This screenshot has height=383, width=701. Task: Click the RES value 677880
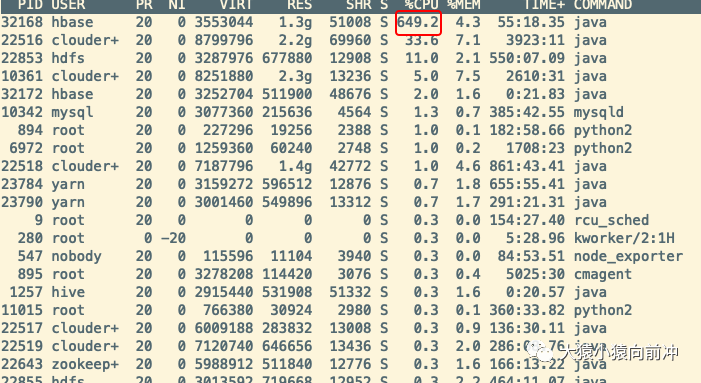[287, 58]
